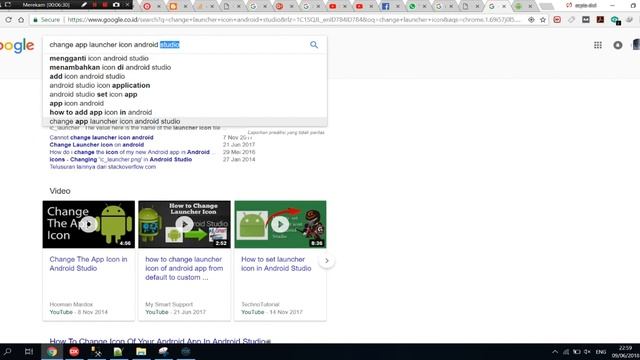
Task: Open "Icons - Changing 'ic_launcher.png'" link
Action: [x=120, y=160]
